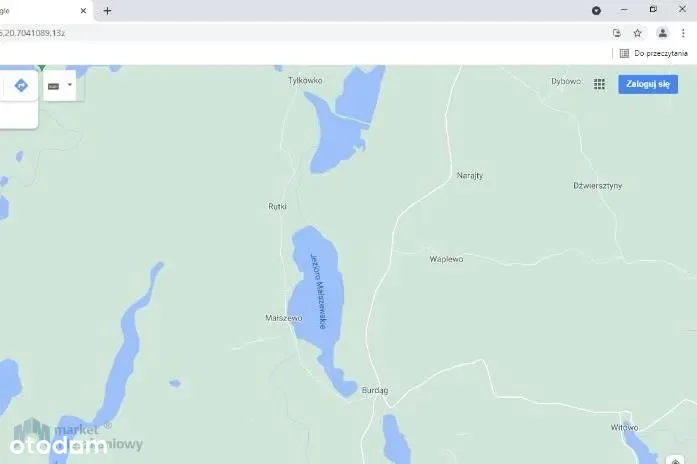Expand the keyboard input tools dropdown arrow
The height and width of the screenshot is (464, 697).
[69, 85]
